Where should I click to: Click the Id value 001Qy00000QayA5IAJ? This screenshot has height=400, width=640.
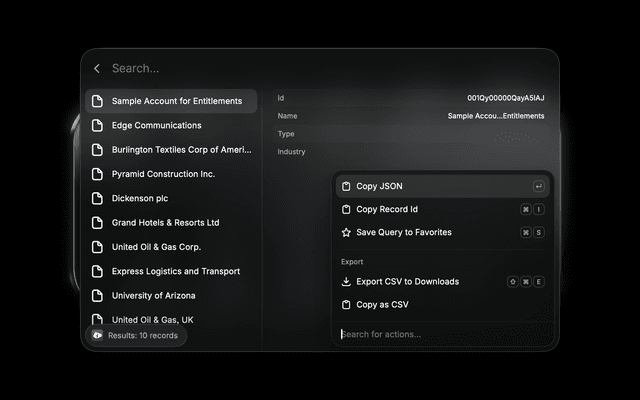506,98
